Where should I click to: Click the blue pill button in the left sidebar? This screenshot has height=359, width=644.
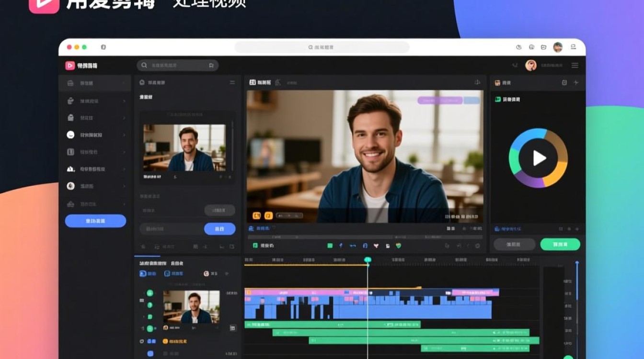95,221
